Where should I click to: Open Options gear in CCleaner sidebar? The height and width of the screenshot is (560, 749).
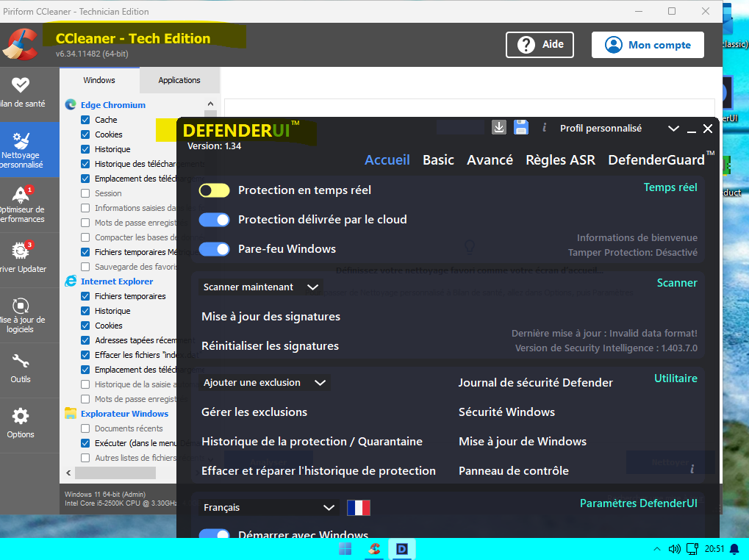point(21,423)
